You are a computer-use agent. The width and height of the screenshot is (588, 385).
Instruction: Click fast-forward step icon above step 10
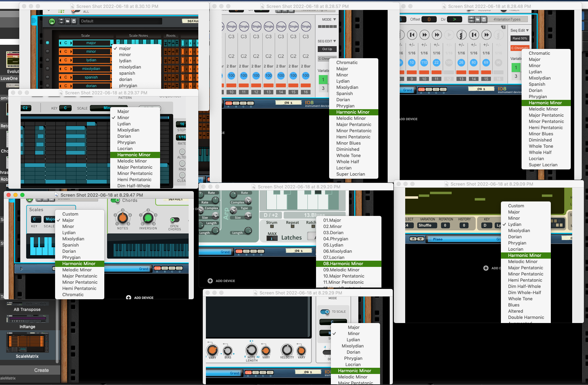coord(424,35)
